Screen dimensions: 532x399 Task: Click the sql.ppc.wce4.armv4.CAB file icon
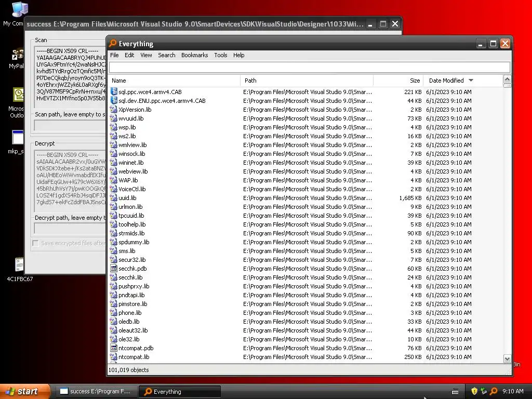(114, 91)
